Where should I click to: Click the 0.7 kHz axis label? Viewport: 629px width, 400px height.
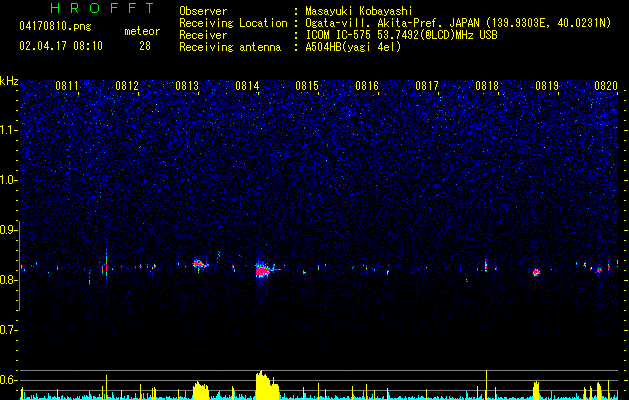[x=8, y=330]
